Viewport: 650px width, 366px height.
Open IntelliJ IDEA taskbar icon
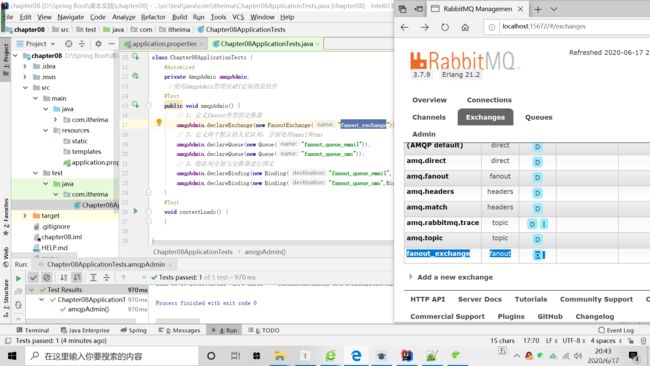[x=407, y=356]
